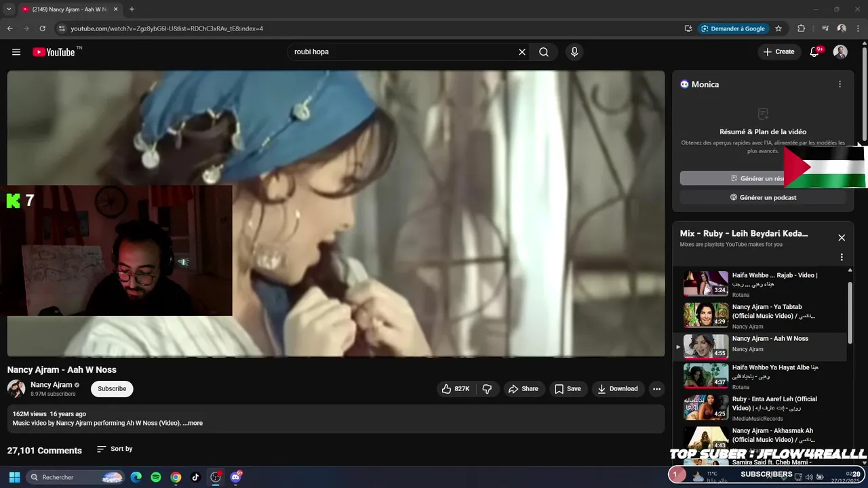
Task: Open Microsoft Edge from the taskbar
Action: pos(136,477)
